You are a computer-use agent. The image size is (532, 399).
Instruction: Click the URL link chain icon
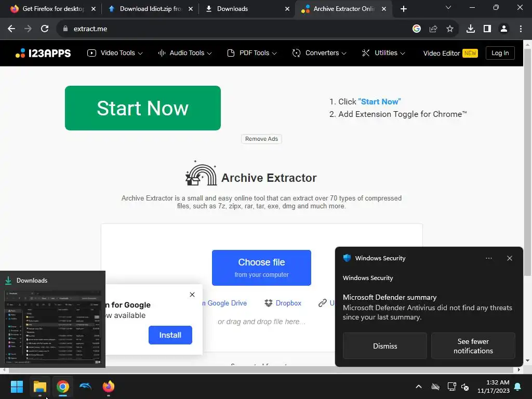[x=322, y=303]
